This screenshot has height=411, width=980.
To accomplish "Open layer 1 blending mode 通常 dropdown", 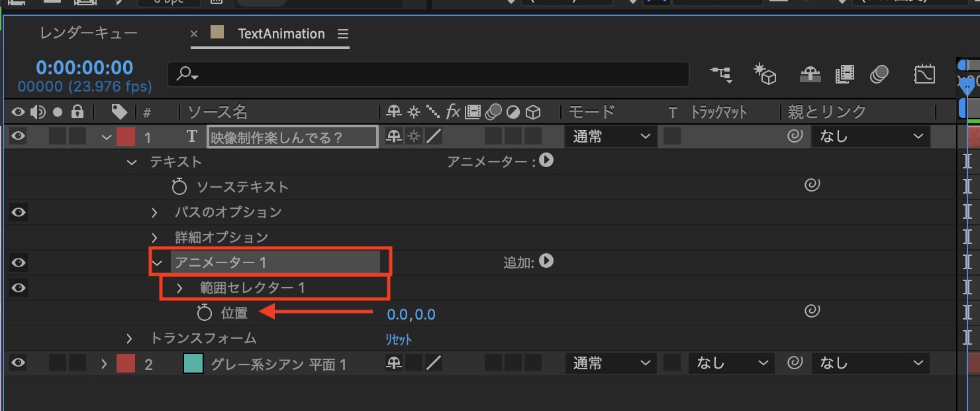I will [610, 137].
